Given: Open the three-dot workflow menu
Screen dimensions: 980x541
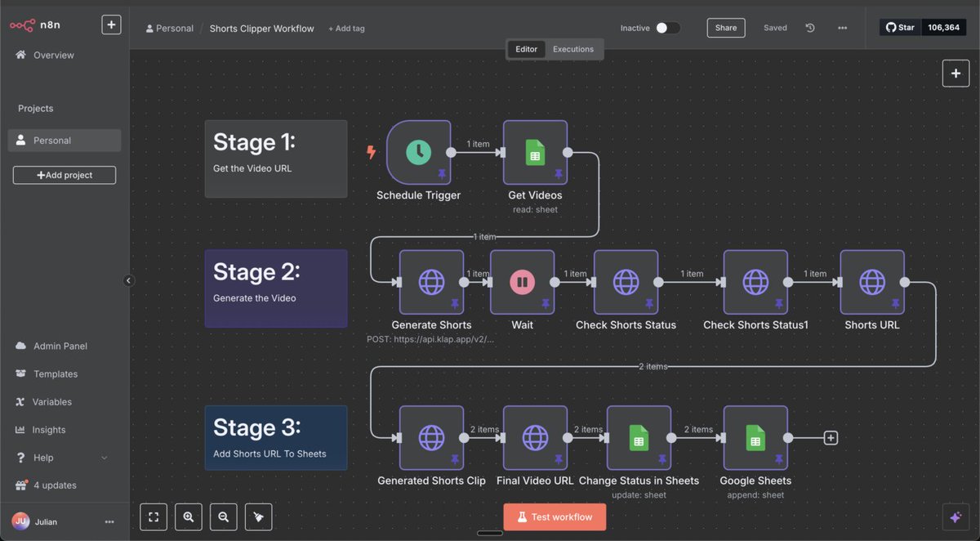Looking at the screenshot, I should (x=842, y=27).
